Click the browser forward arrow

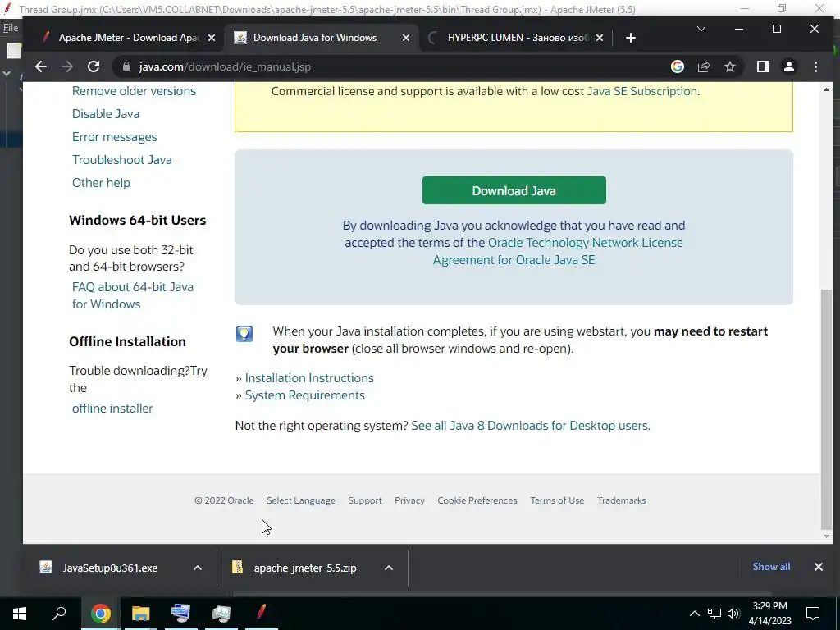point(67,66)
